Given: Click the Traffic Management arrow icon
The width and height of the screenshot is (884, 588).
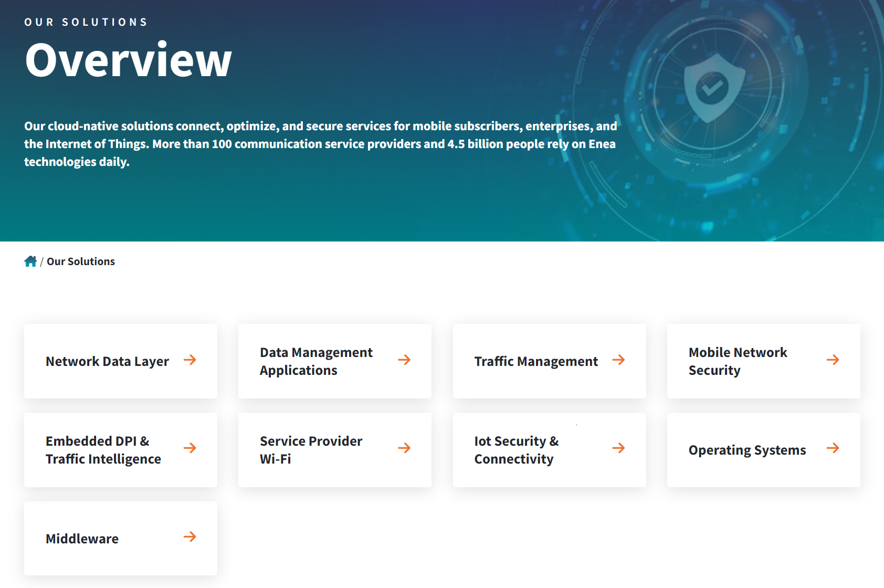Looking at the screenshot, I should pyautogui.click(x=618, y=360).
